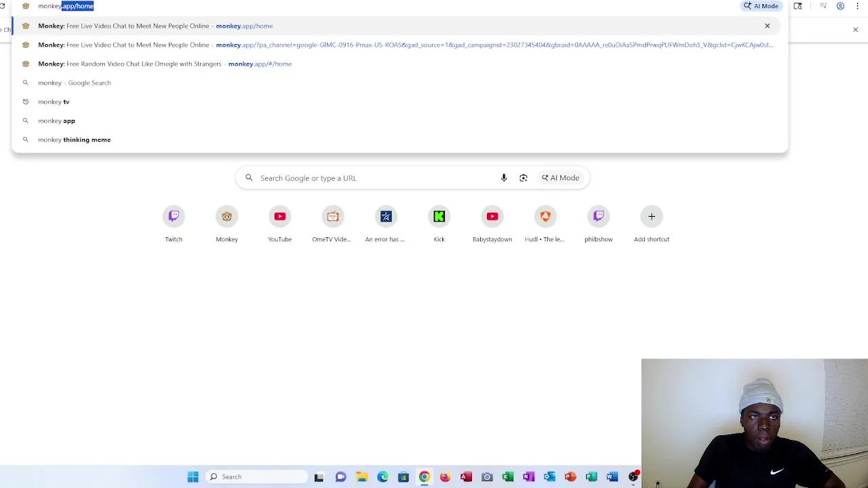Viewport: 868px width, 488px height.
Task: Open Microsoft Access from taskbar
Action: tap(466, 476)
